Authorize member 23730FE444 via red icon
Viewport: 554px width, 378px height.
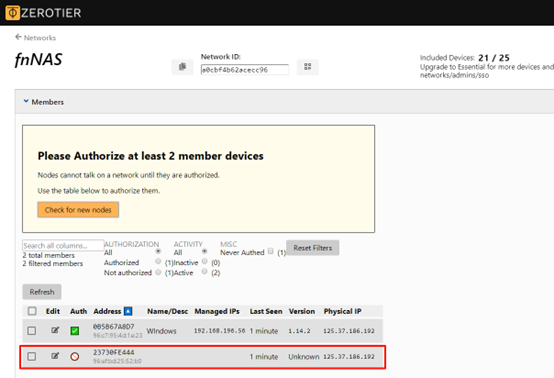click(x=75, y=356)
